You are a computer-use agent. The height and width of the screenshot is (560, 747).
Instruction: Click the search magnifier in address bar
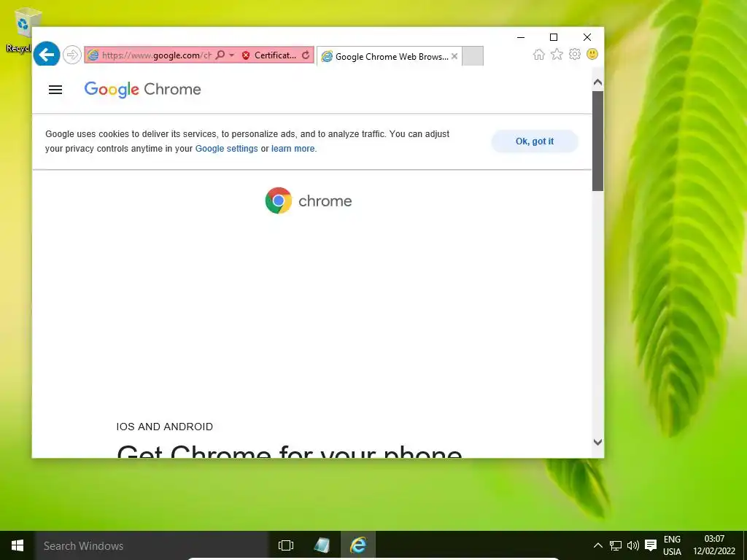pos(220,55)
